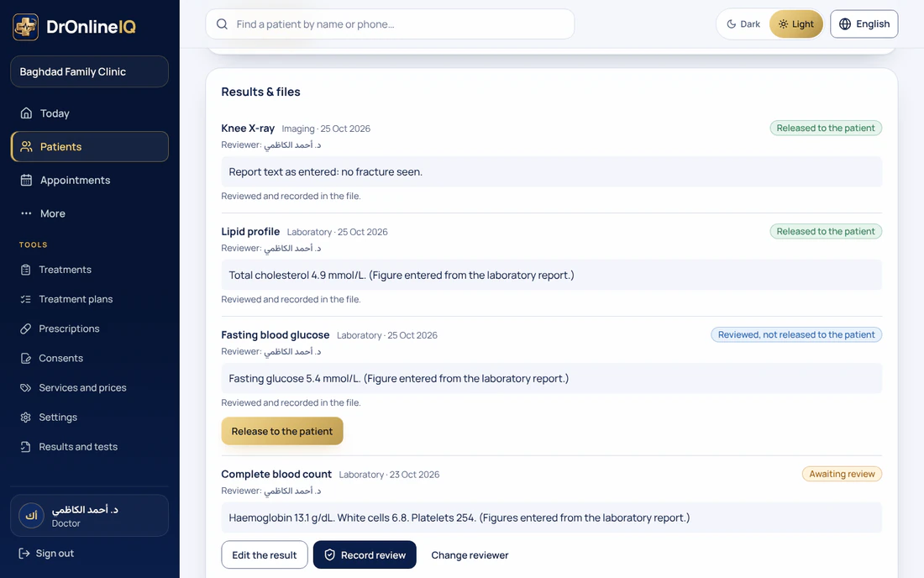This screenshot has width=924, height=578.
Task: Click the no fracture seen report text
Action: (x=326, y=172)
